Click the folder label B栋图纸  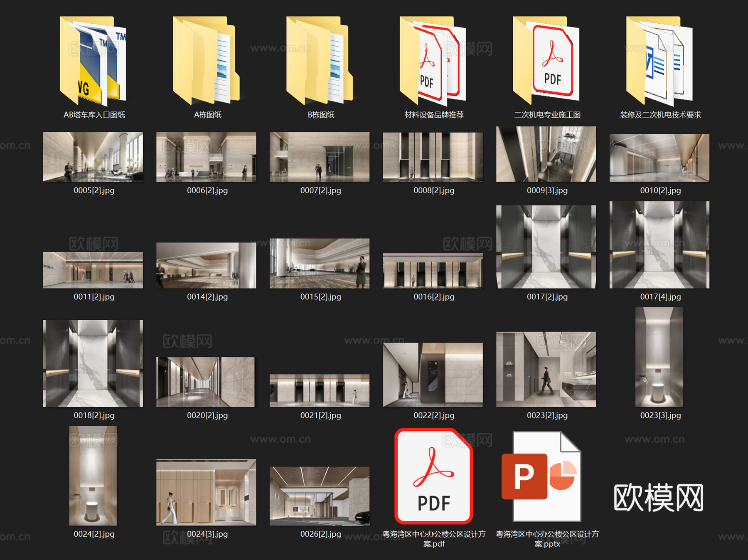pyautogui.click(x=321, y=115)
